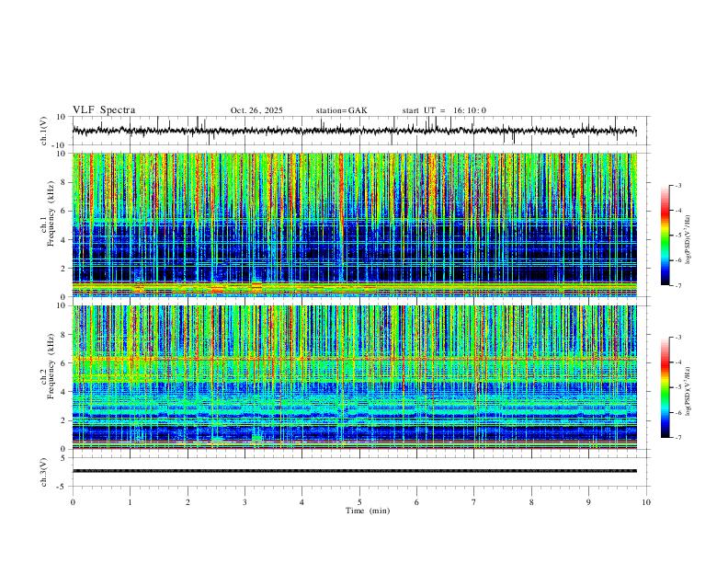This screenshot has height=563, width=728.
Task: Click the time axis tick label "4"
Action: pyautogui.click(x=301, y=502)
